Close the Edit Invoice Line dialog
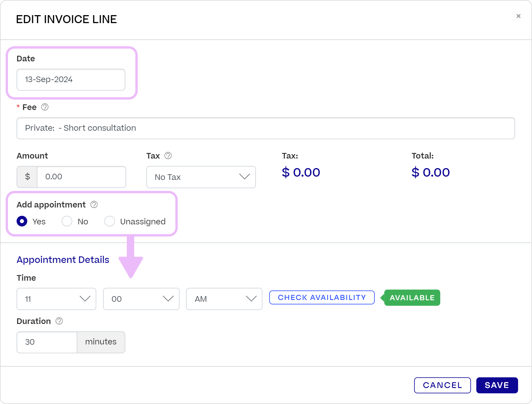The width and height of the screenshot is (532, 404). click(518, 16)
